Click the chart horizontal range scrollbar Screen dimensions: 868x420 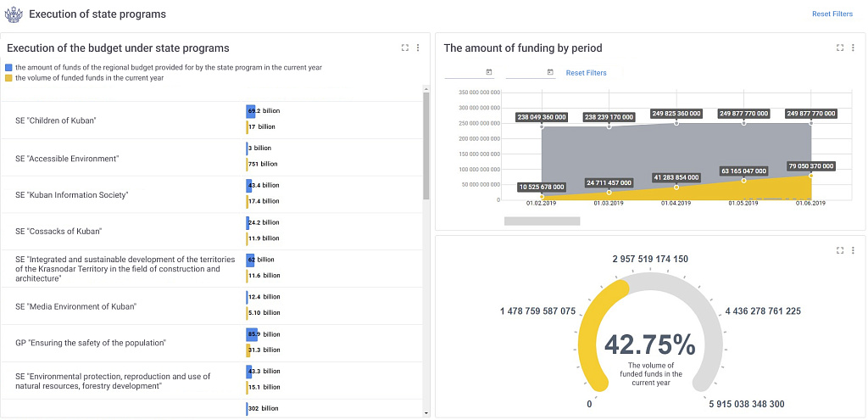click(x=542, y=221)
